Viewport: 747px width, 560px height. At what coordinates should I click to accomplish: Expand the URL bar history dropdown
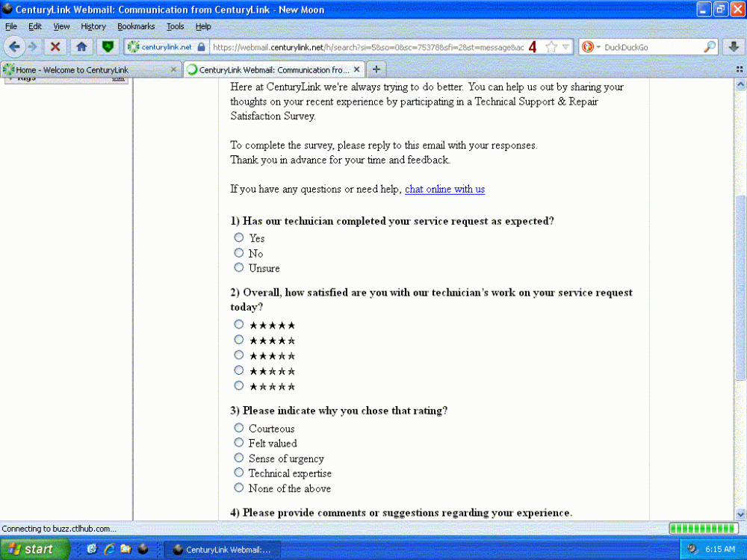[x=566, y=47]
